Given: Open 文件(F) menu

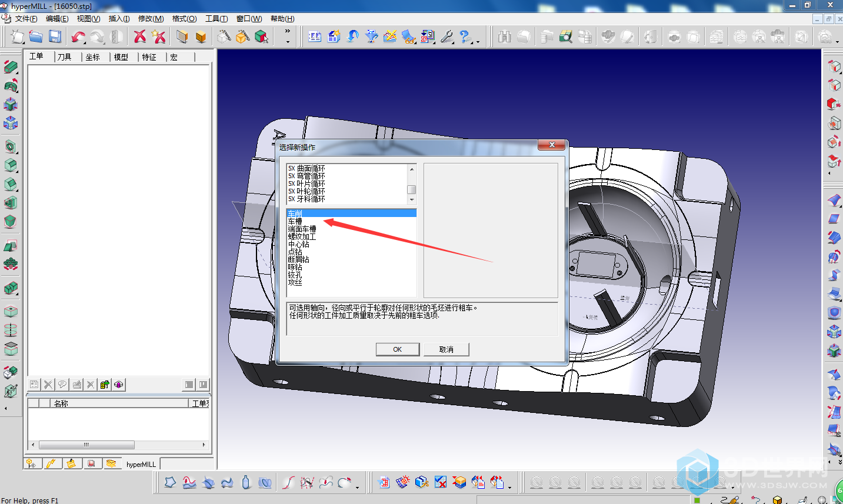Looking at the screenshot, I should (26, 19).
